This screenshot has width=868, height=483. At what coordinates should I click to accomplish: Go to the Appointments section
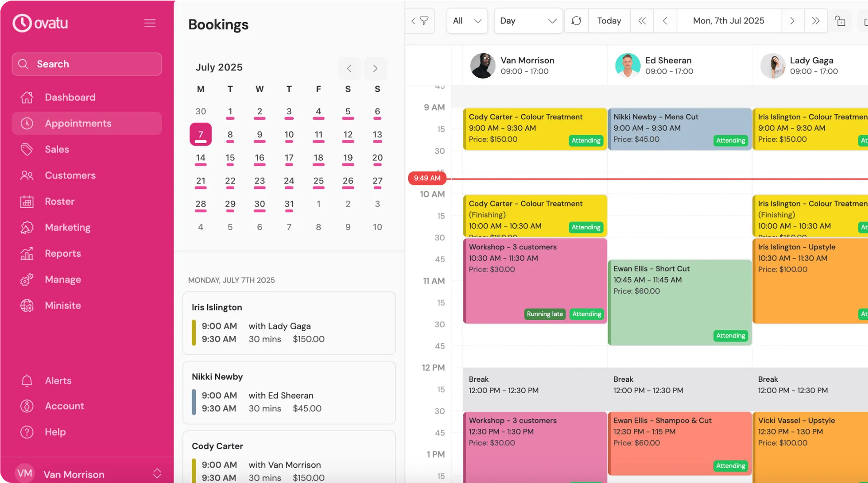pyautogui.click(x=77, y=123)
